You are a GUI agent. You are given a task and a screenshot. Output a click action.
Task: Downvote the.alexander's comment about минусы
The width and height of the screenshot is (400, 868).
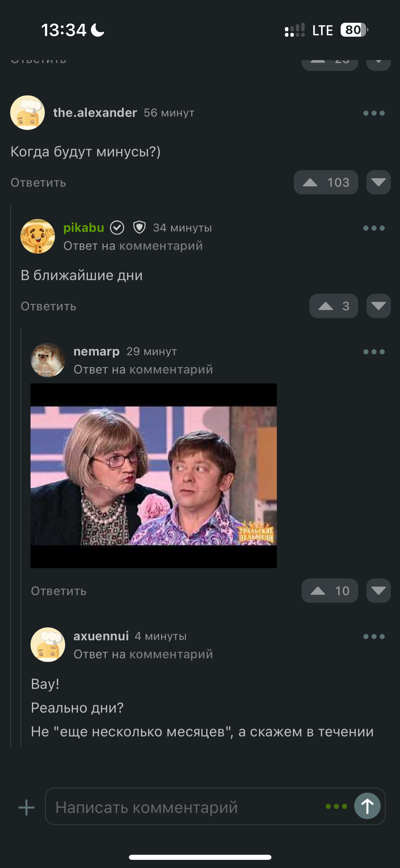[378, 182]
